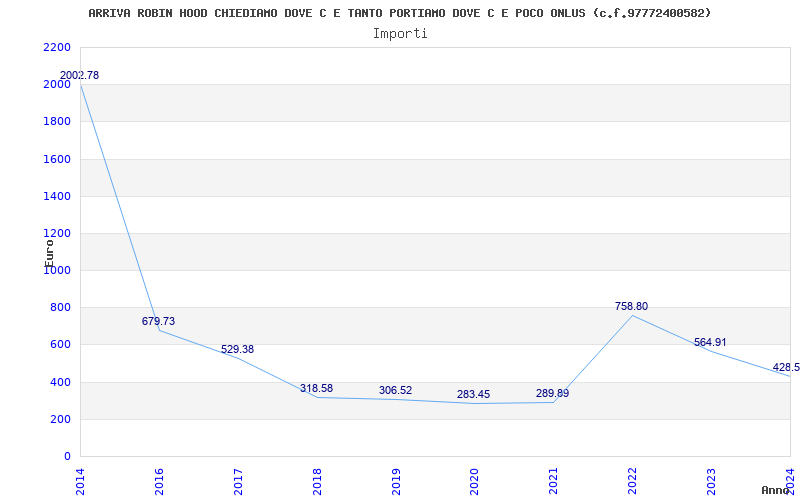Click the 800 y-axis tick label
Viewport: 800px width, 500px height.
tap(60, 308)
